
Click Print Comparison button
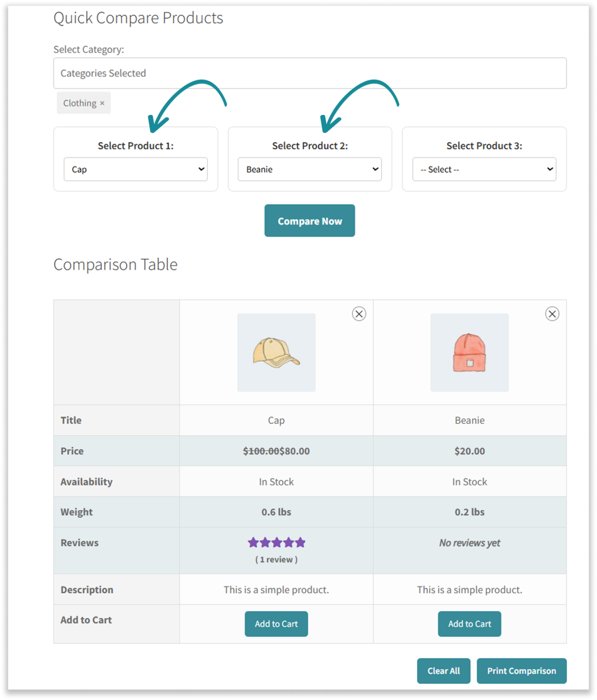(x=521, y=671)
